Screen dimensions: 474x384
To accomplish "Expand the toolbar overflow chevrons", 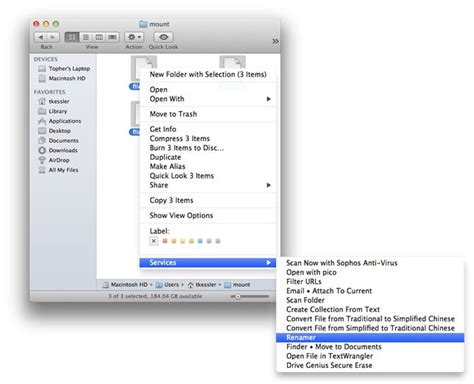I will coord(275,41).
